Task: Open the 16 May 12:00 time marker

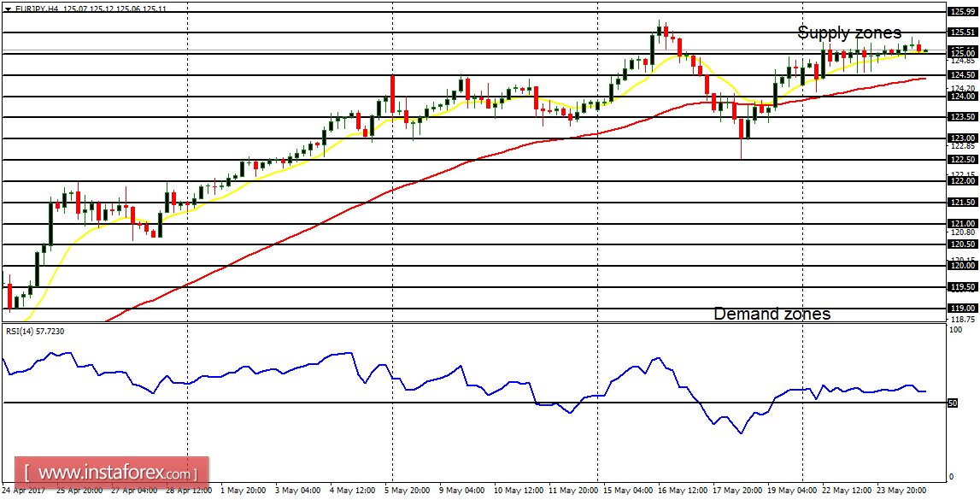Action: (684, 492)
